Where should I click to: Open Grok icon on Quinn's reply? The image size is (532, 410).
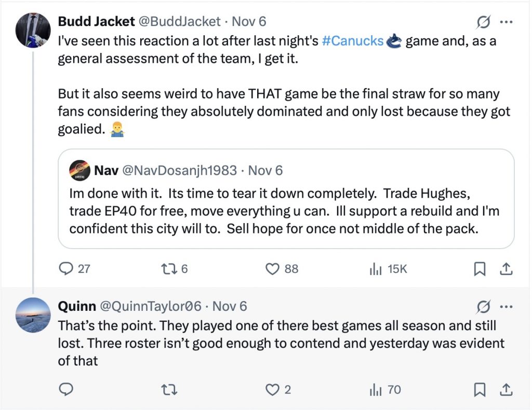tap(483, 307)
